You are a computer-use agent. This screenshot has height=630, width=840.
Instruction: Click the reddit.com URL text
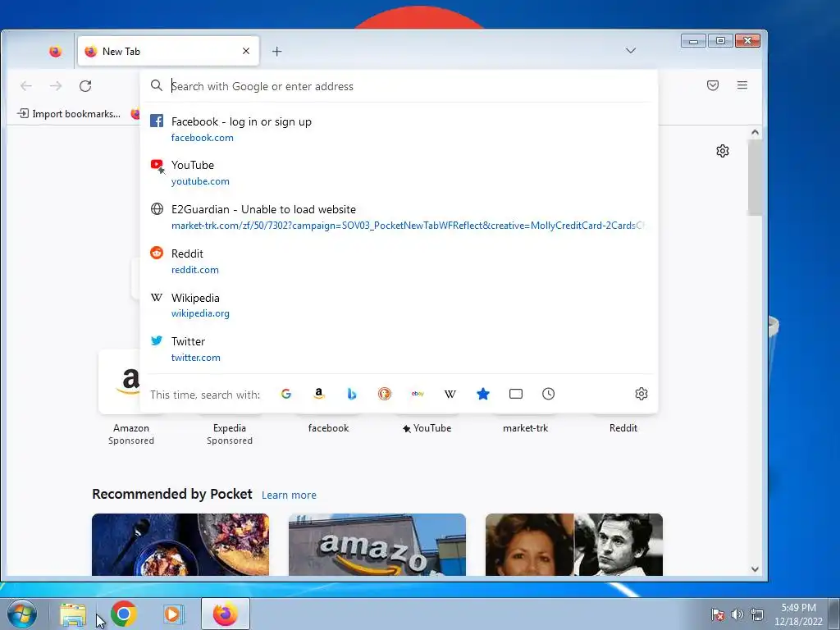coord(194,269)
